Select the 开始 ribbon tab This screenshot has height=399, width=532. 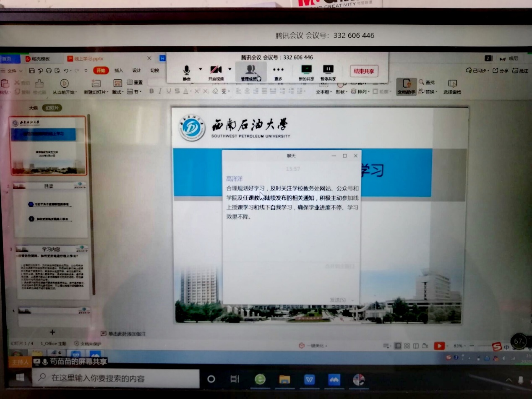tap(101, 70)
